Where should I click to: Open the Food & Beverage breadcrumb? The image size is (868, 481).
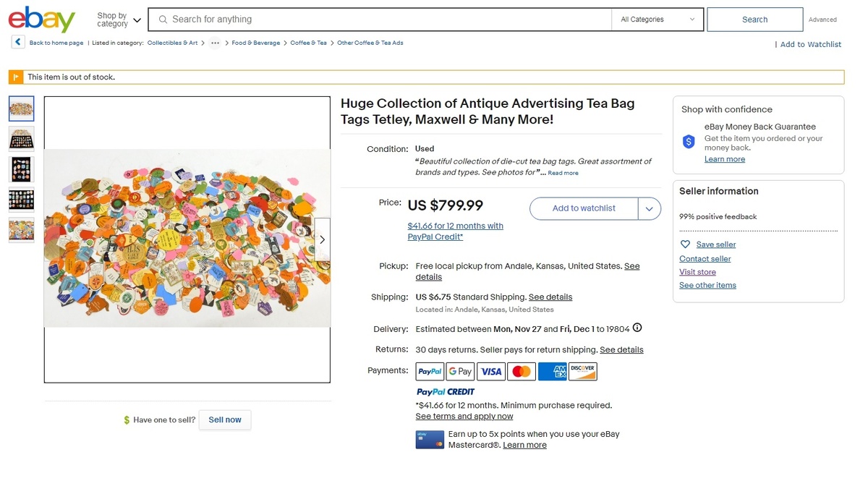point(255,43)
